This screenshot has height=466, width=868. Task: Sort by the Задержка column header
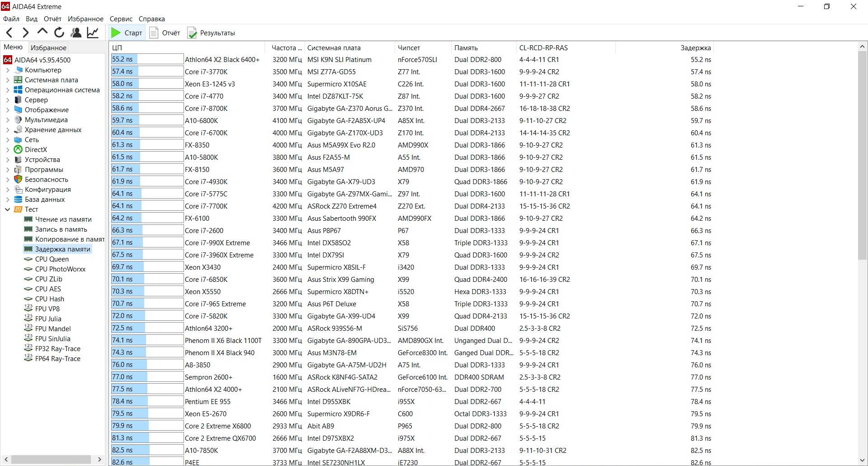coord(665,48)
